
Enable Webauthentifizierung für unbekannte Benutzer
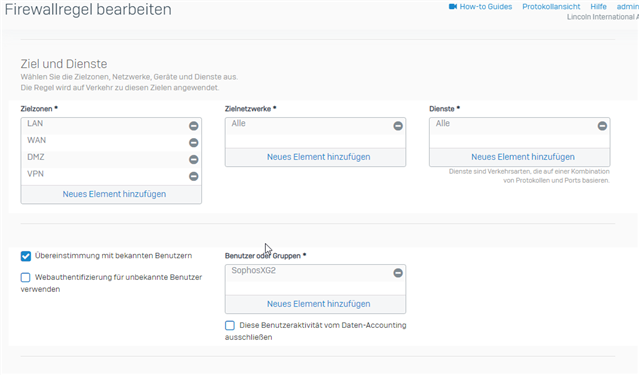(x=26, y=278)
